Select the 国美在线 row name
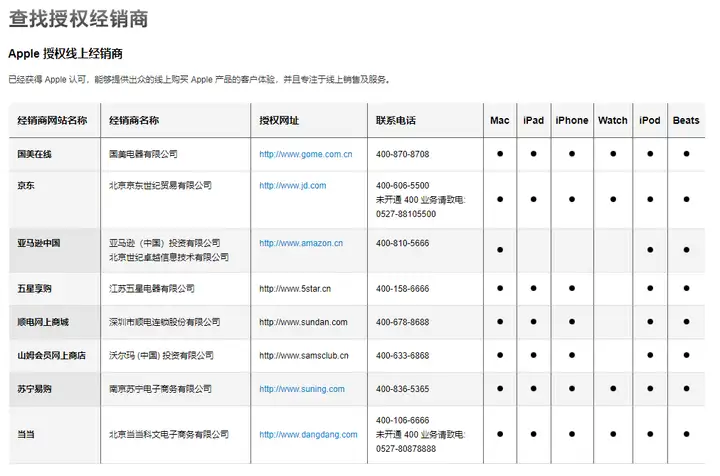This screenshot has height=476, width=720. (34, 154)
